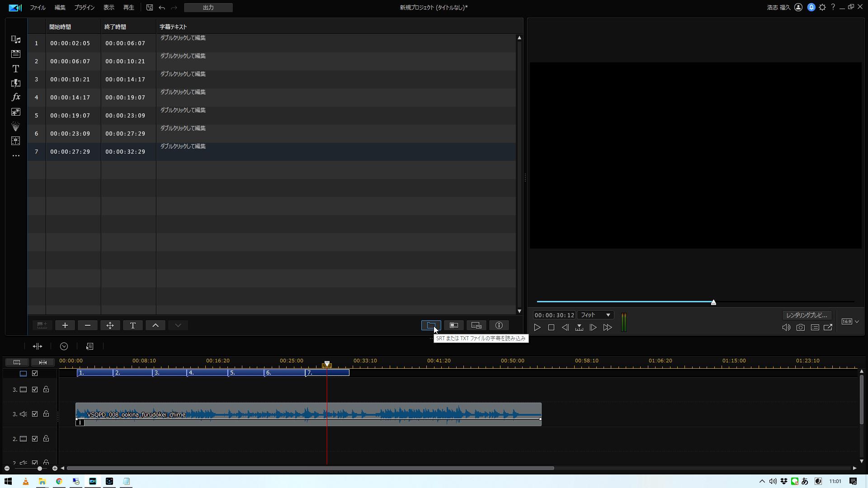Click the subtitle position adjust button
This screenshot has width=868, height=488.
pos(110,325)
